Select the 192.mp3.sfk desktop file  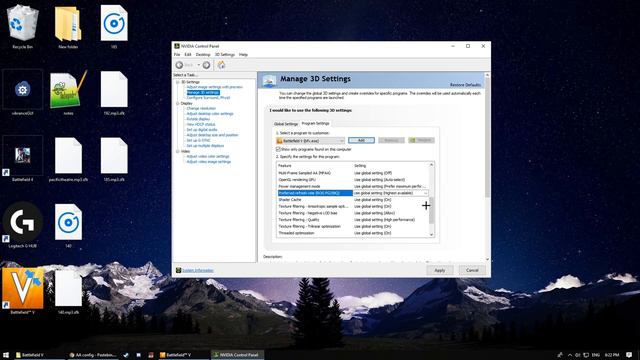[114, 93]
